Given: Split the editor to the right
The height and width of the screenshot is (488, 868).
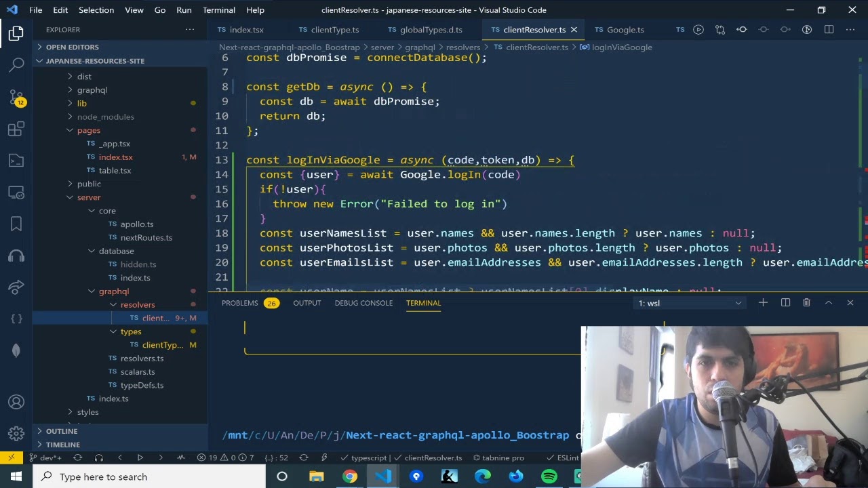Looking at the screenshot, I should (829, 30).
